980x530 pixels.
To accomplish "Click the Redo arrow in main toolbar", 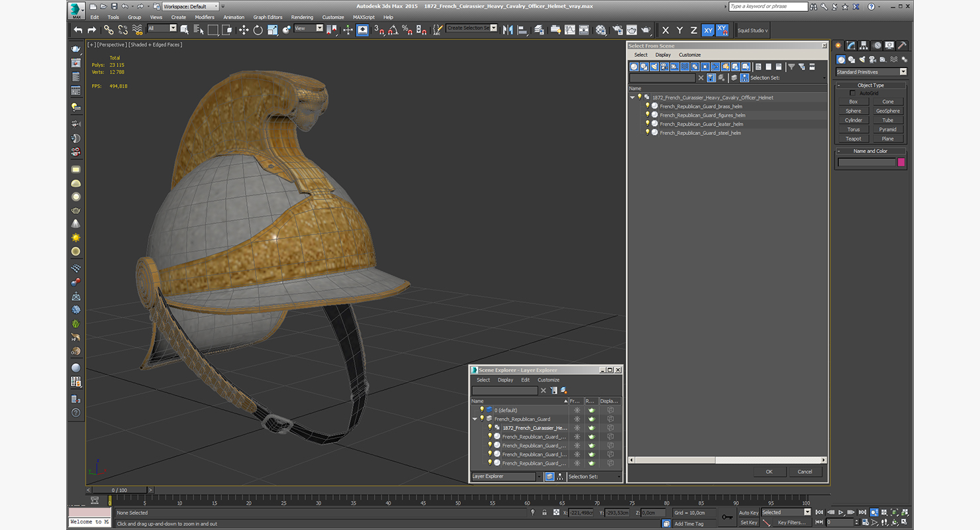I will pos(91,30).
